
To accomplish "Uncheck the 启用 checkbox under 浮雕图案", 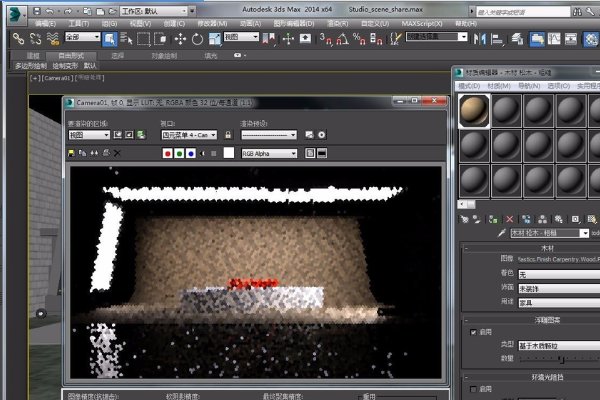I will pyautogui.click(x=473, y=332).
